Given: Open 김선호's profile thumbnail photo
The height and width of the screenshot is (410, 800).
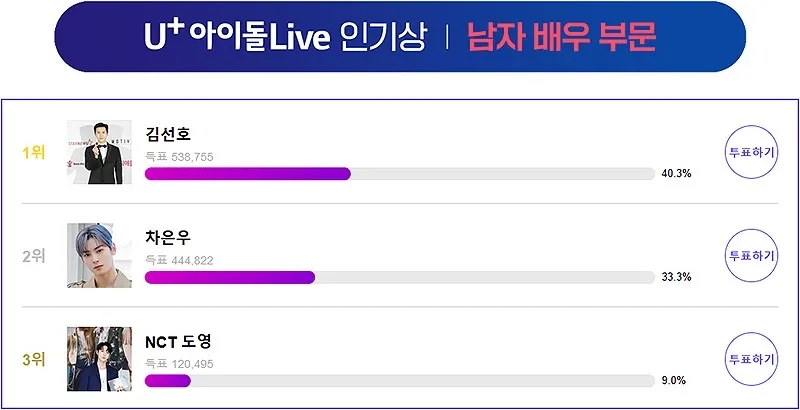Looking at the screenshot, I should [99, 152].
